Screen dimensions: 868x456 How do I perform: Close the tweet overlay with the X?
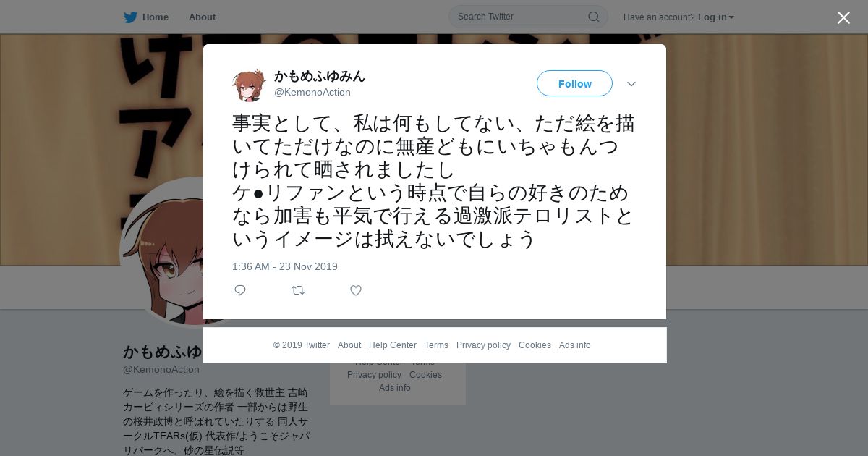[x=843, y=17]
